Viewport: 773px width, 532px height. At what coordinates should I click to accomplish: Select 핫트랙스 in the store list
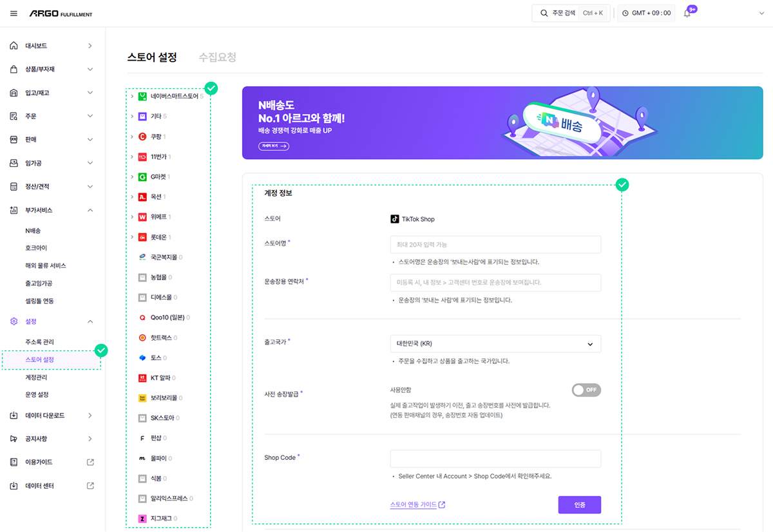[159, 337]
